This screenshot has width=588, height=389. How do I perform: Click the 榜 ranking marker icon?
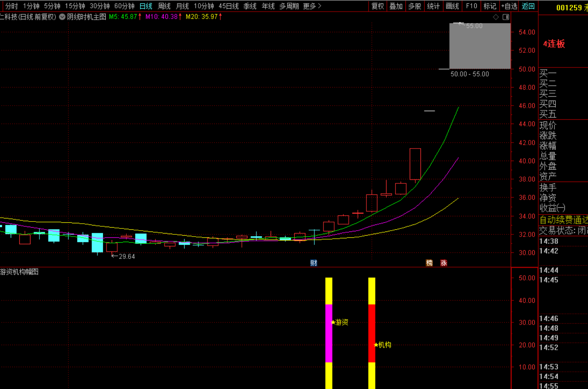click(429, 263)
